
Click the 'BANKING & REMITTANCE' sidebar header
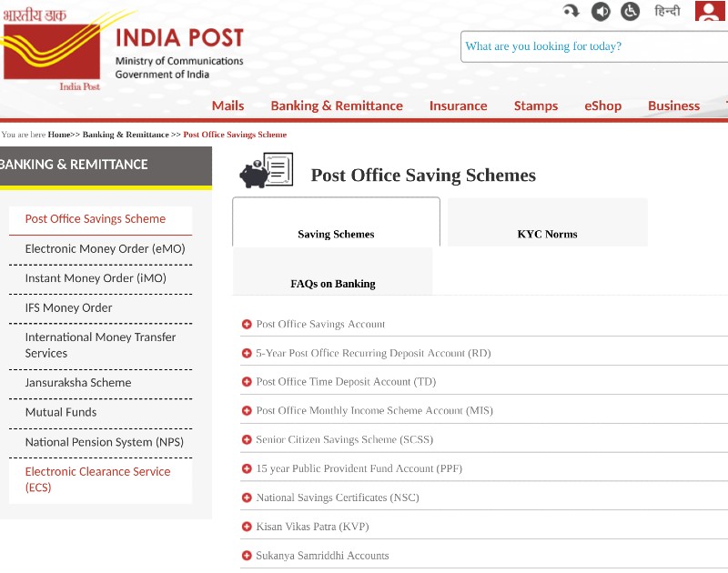(106, 166)
